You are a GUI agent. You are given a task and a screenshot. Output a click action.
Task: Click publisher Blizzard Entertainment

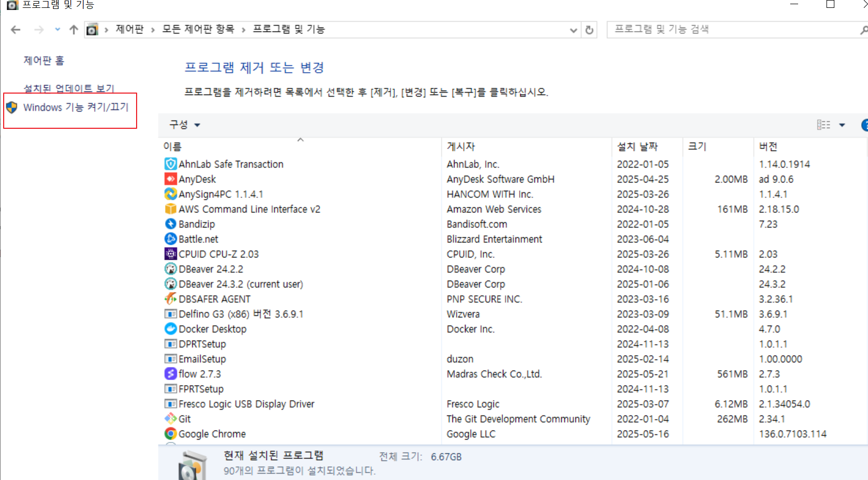[x=494, y=239]
